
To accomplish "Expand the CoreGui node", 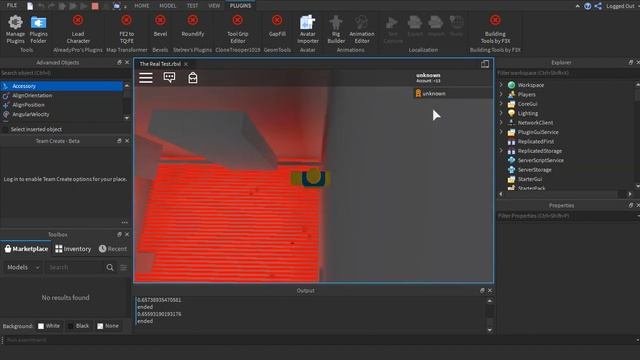I will pos(501,104).
